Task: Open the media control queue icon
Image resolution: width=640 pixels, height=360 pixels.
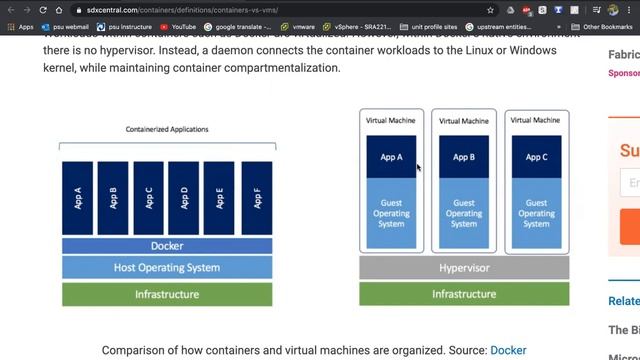Action: pos(597,10)
